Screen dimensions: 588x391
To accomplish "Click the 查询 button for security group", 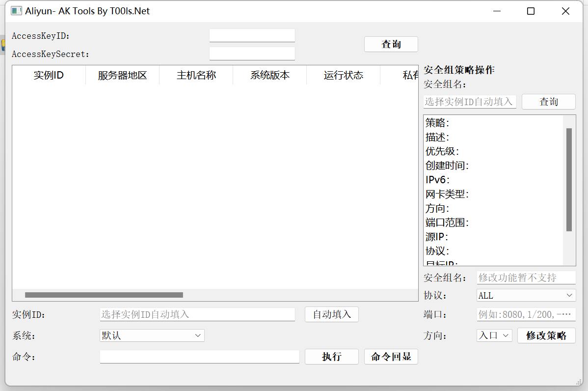I will (x=549, y=102).
